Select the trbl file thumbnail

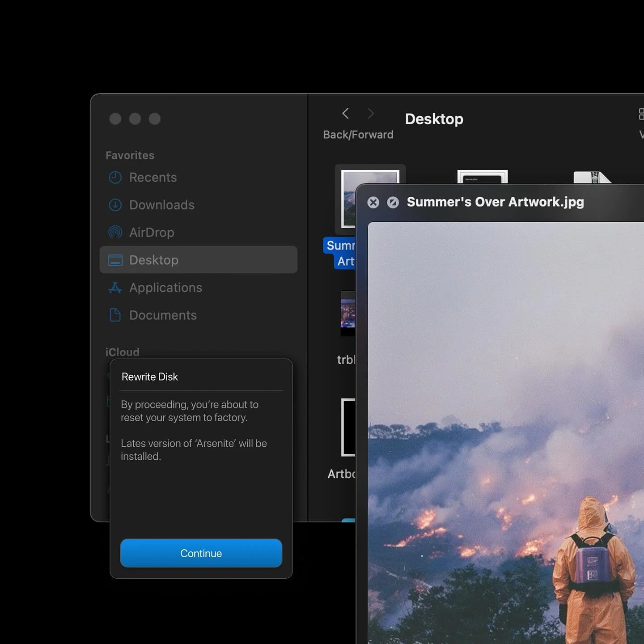point(348,313)
